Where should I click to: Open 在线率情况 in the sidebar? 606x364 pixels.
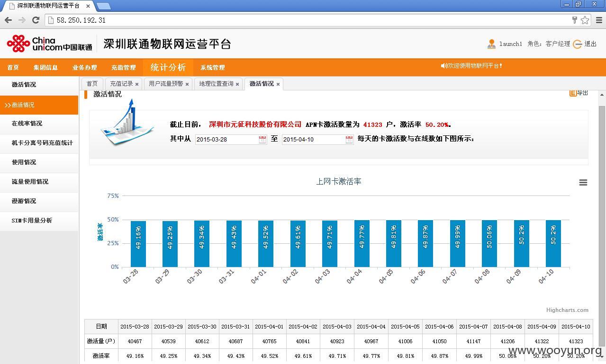pyautogui.click(x=39, y=124)
